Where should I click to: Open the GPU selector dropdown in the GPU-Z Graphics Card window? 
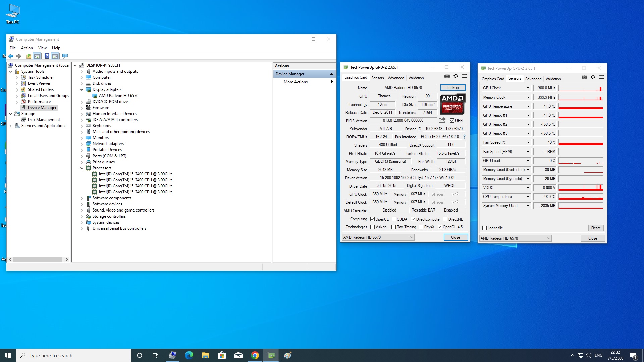378,237
